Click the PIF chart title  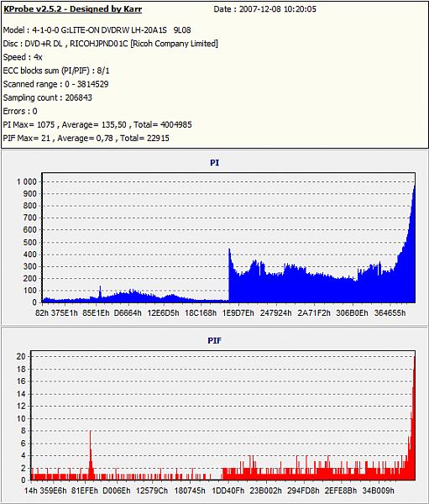point(214,340)
